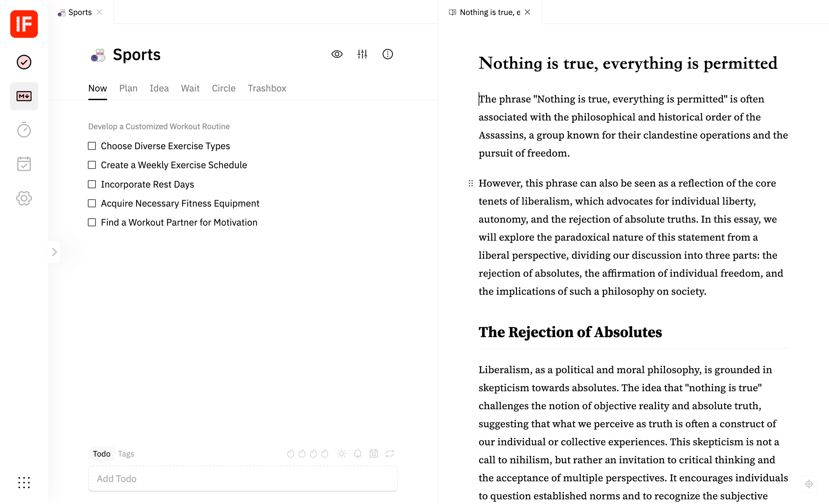The image size is (829, 504).
Task: Toggle the eye visibility icon
Action: [x=337, y=54]
